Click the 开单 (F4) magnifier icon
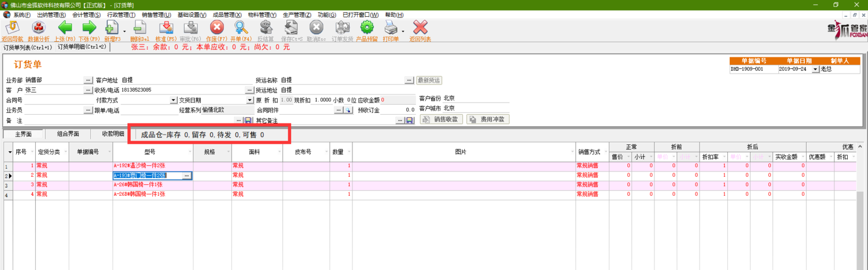The height and width of the screenshot is (270, 868). click(x=241, y=28)
